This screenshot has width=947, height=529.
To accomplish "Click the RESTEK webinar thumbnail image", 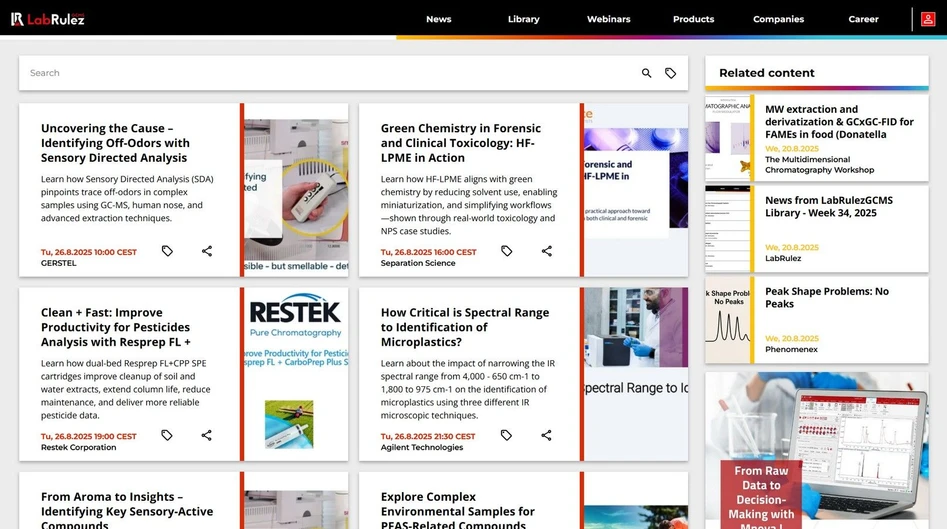I will click(x=297, y=374).
